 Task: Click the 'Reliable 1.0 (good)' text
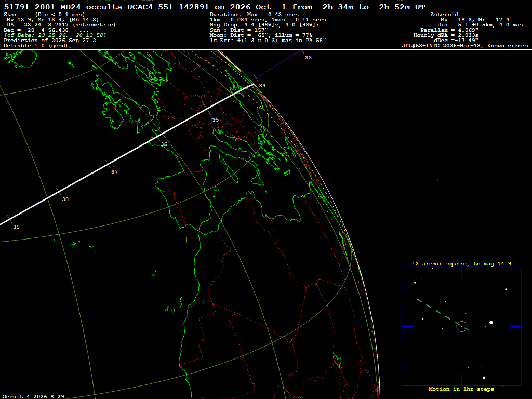(37, 46)
